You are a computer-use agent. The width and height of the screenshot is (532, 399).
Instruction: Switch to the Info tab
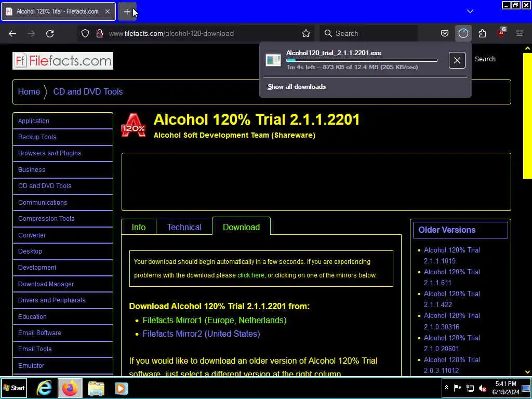pyautogui.click(x=139, y=227)
